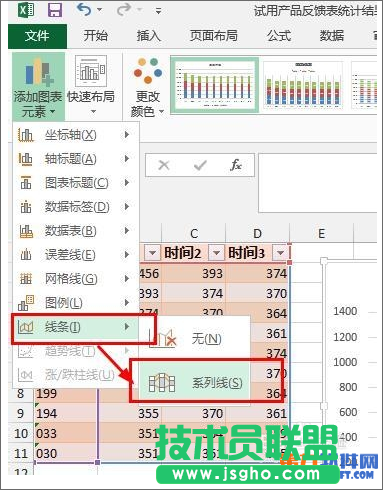The height and width of the screenshot is (490, 383).
Task: Undo the last action
Action: pos(84,10)
